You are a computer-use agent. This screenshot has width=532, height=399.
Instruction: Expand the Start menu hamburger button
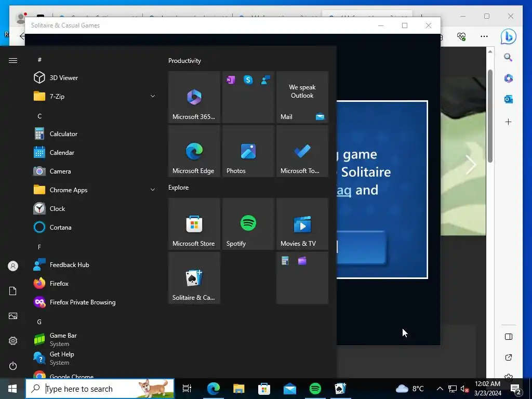coord(13,60)
